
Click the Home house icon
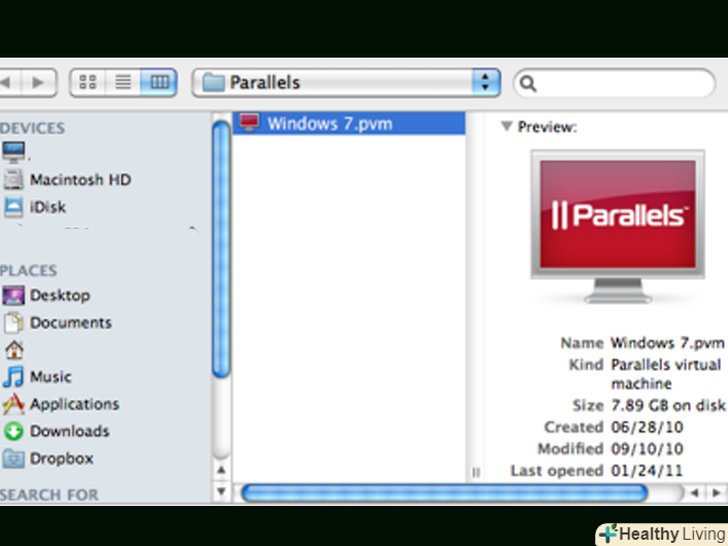(14, 350)
